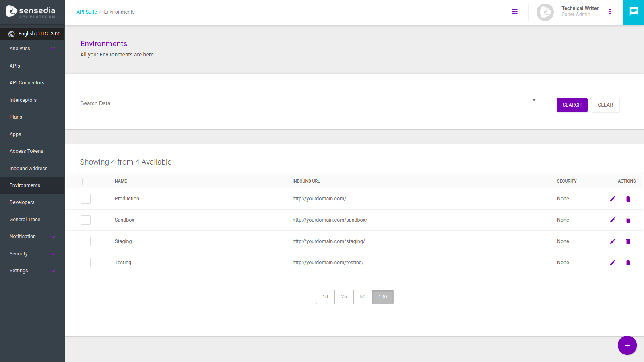Open the user options three-dot menu
The height and width of the screenshot is (362, 644).
[610, 12]
